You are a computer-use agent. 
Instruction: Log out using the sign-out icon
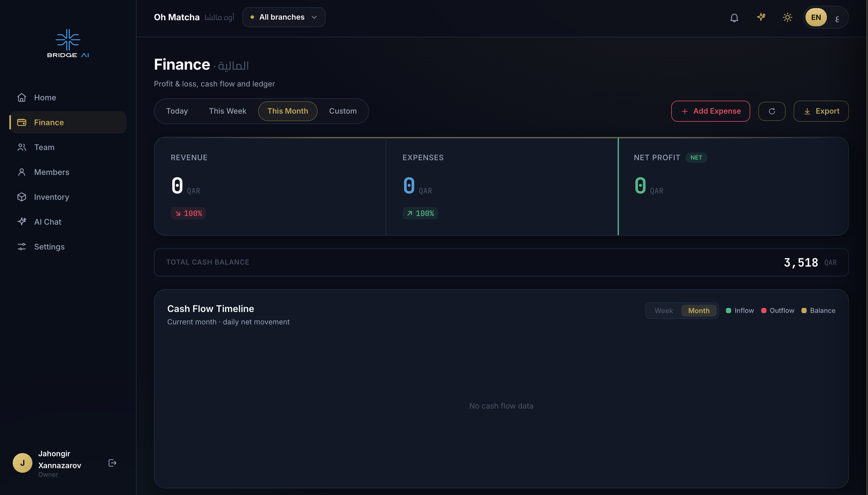[112, 463]
